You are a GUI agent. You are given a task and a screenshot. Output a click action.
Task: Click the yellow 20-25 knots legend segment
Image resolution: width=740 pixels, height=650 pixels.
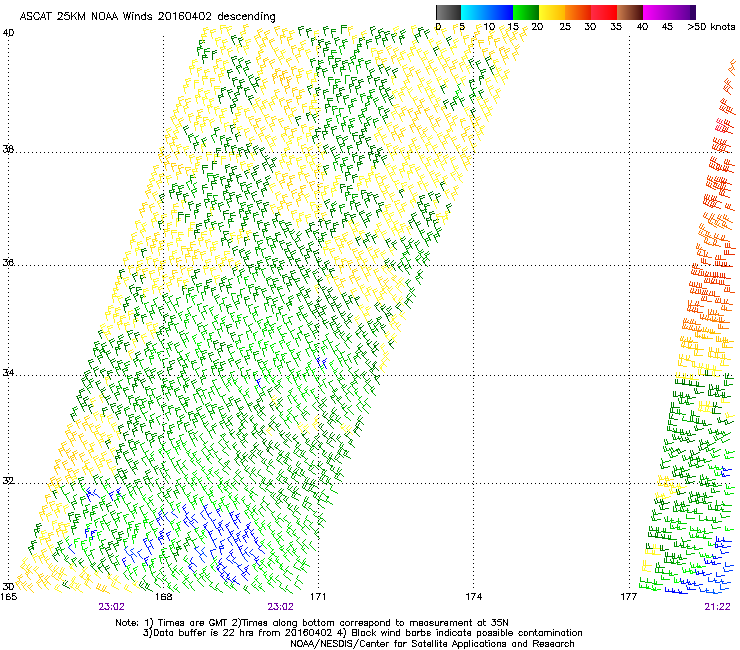point(552,12)
